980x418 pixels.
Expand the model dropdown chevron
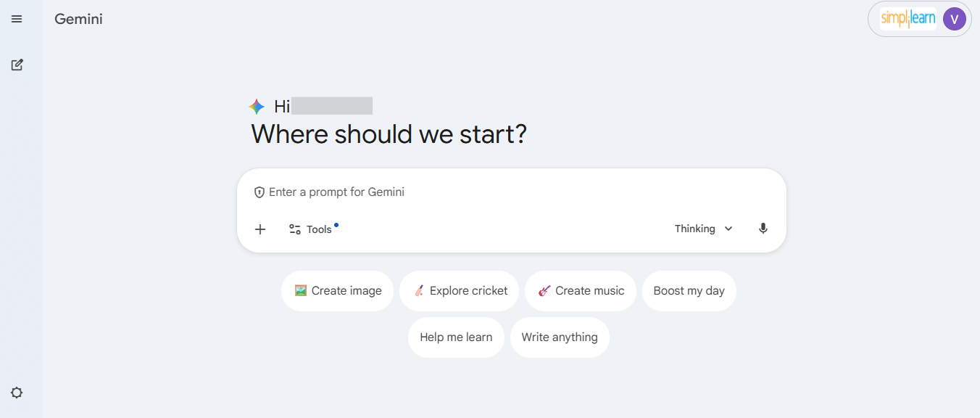point(728,228)
